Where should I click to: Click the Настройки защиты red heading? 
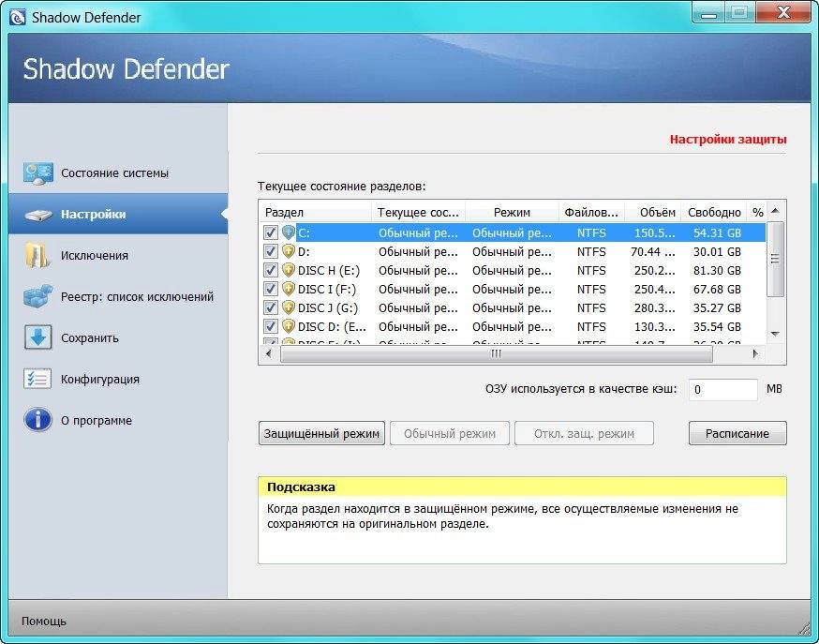(728, 140)
